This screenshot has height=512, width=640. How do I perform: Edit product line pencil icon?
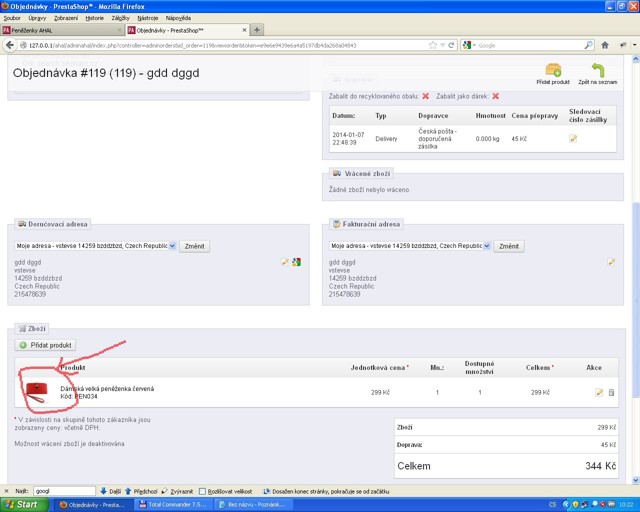(x=599, y=392)
